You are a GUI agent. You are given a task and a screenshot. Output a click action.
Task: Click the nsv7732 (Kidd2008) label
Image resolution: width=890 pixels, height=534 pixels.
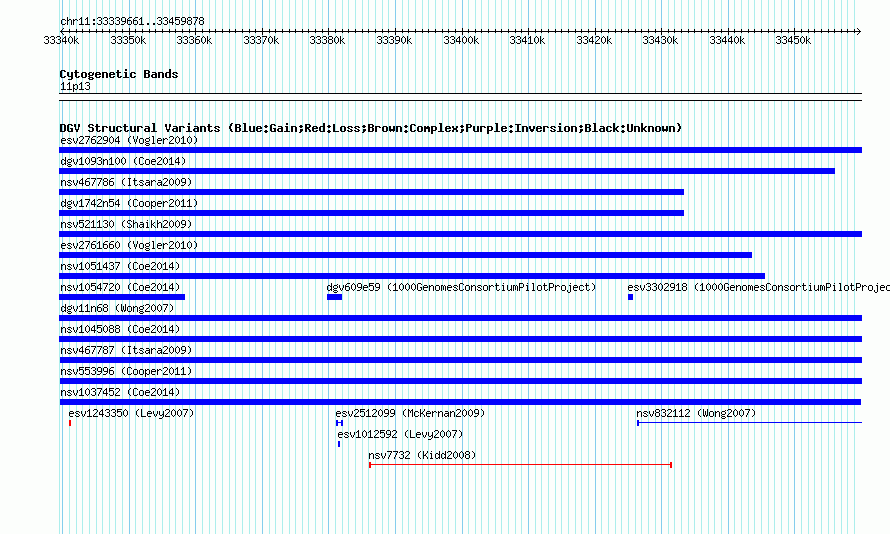(x=422, y=455)
